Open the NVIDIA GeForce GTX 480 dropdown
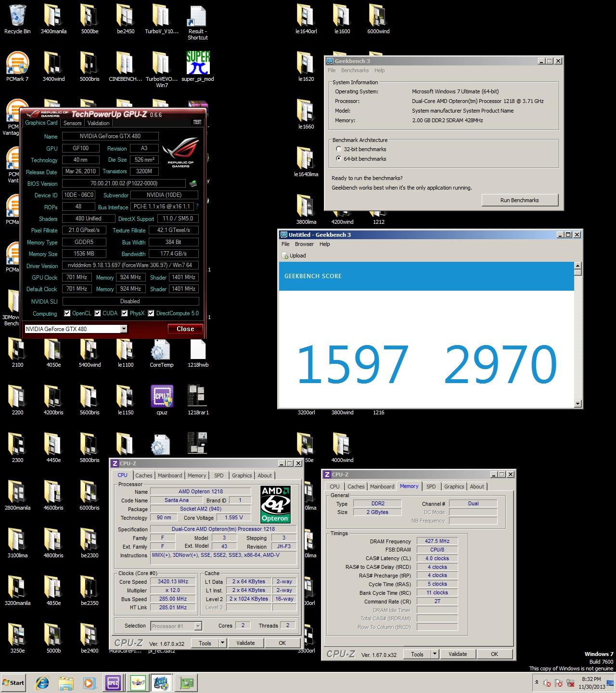 coord(124,329)
